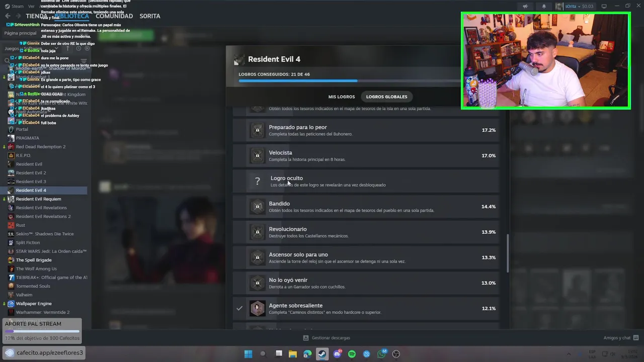Screen dimensions: 644x362
Task: Open the announcements megaphone icon
Action: click(x=525, y=6)
